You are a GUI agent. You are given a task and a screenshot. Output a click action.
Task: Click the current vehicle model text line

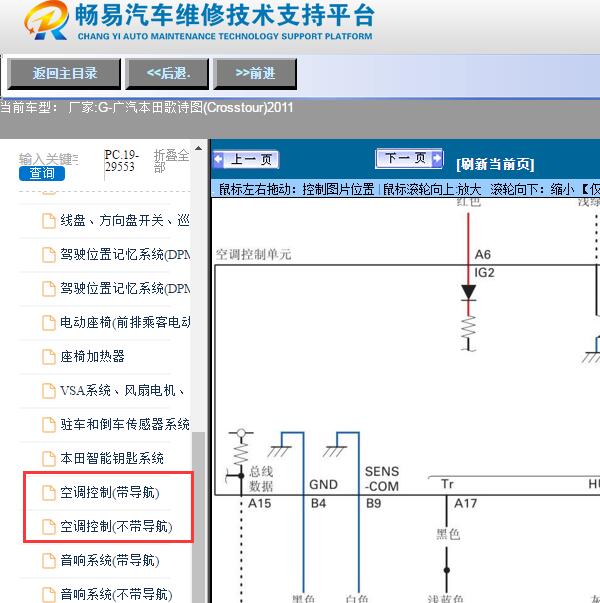click(147, 107)
